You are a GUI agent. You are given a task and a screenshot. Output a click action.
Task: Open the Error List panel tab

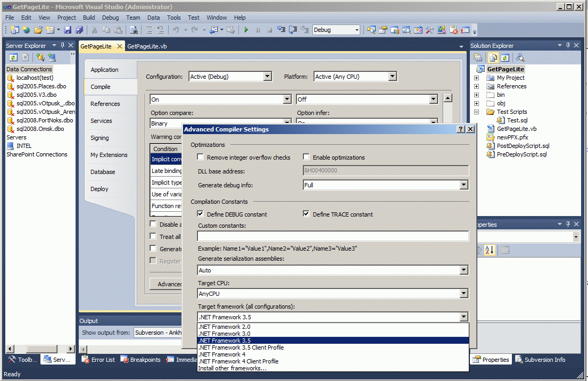click(98, 360)
